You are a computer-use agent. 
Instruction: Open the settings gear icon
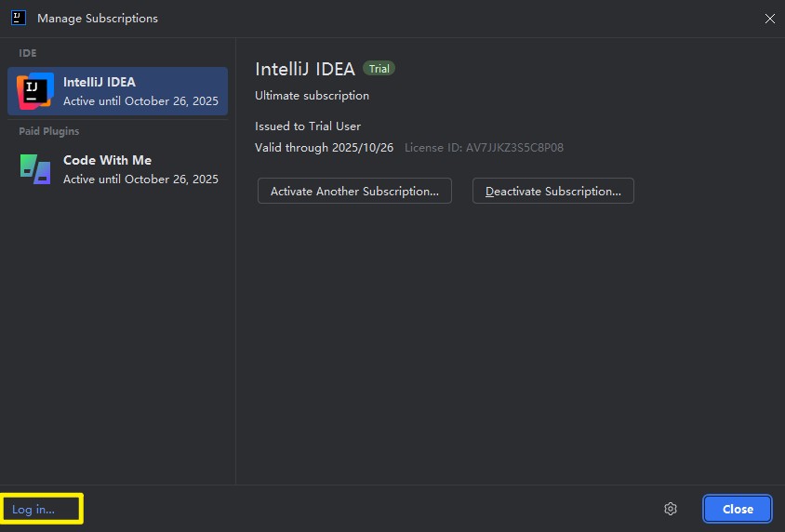point(671,509)
